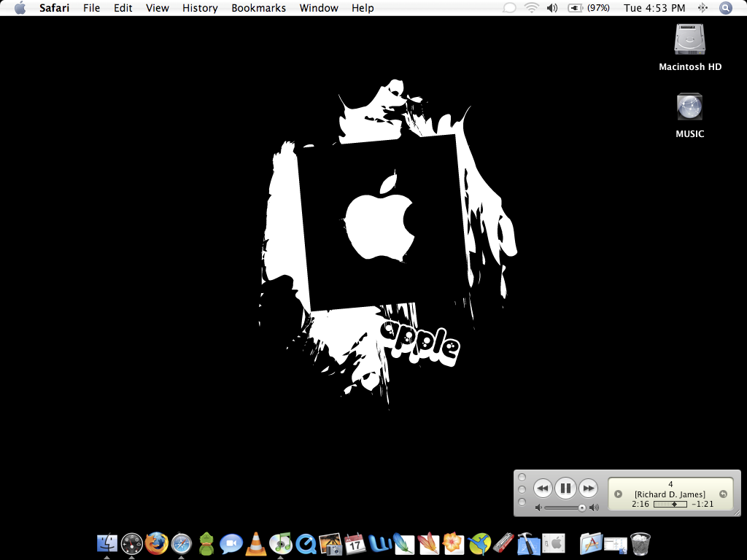
Task: Toggle the remaining time -1:21
Action: point(703,504)
